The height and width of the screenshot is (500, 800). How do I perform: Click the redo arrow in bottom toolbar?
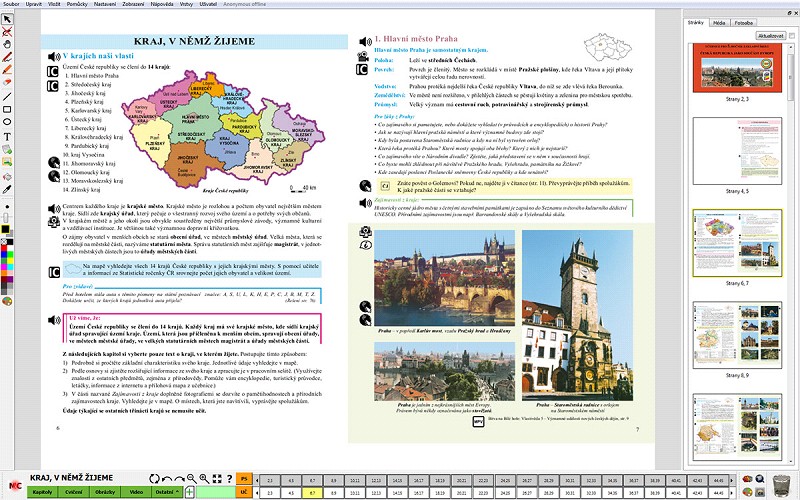coord(179,479)
